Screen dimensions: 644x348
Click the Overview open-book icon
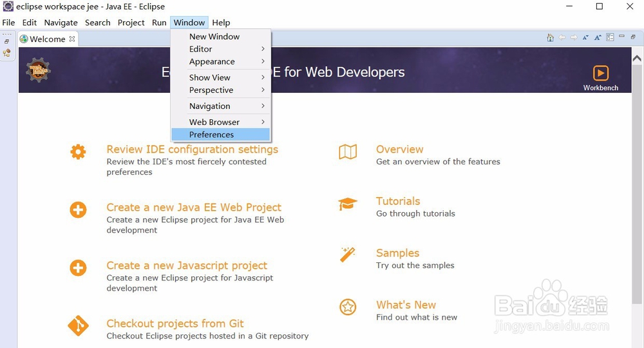click(348, 152)
